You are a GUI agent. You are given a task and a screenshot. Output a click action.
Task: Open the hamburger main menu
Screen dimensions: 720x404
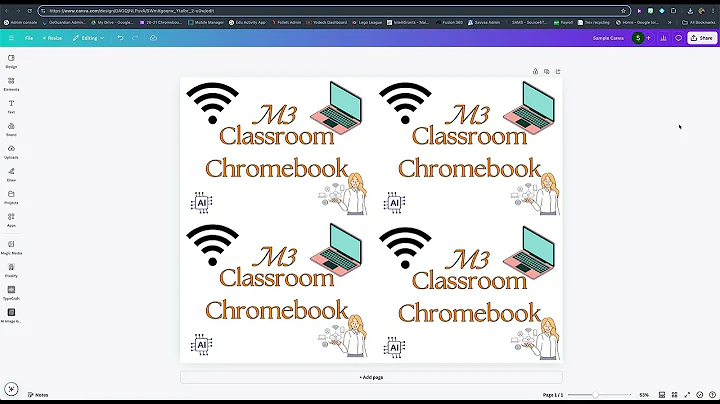(11, 38)
